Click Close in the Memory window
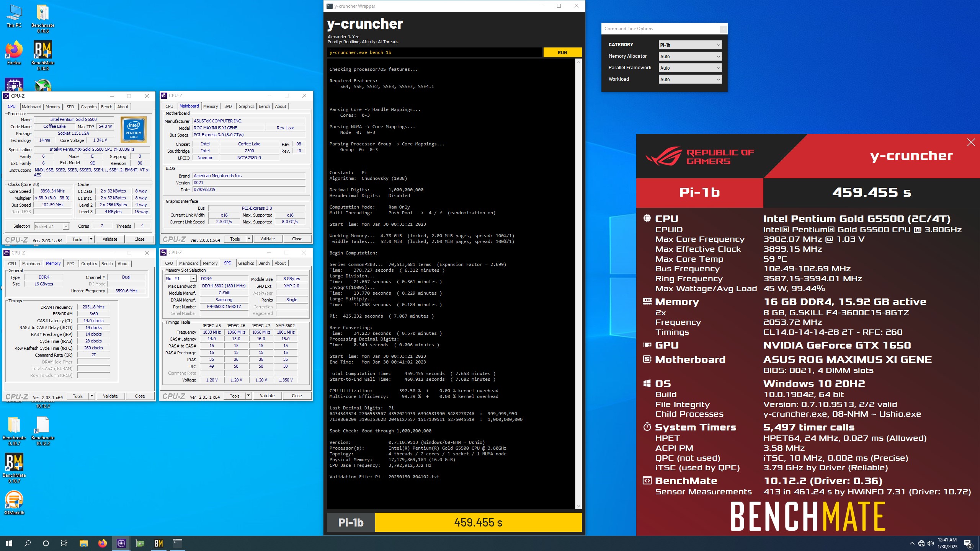 click(x=140, y=396)
